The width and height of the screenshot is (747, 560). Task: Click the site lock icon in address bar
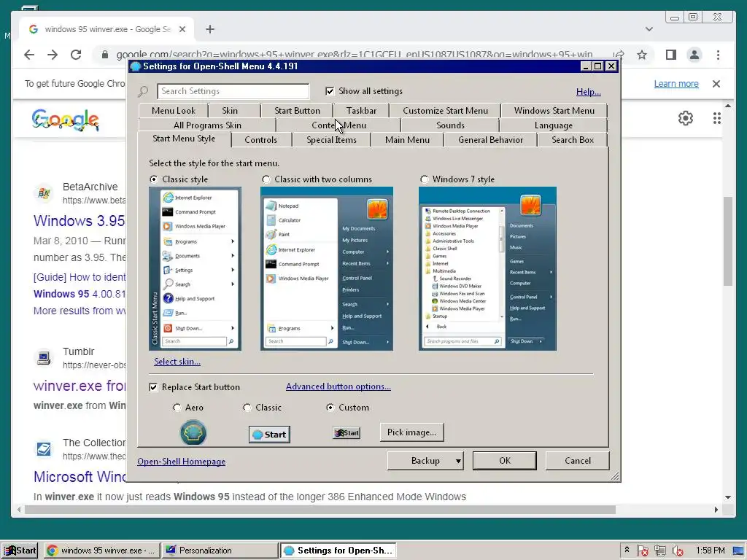coord(105,55)
